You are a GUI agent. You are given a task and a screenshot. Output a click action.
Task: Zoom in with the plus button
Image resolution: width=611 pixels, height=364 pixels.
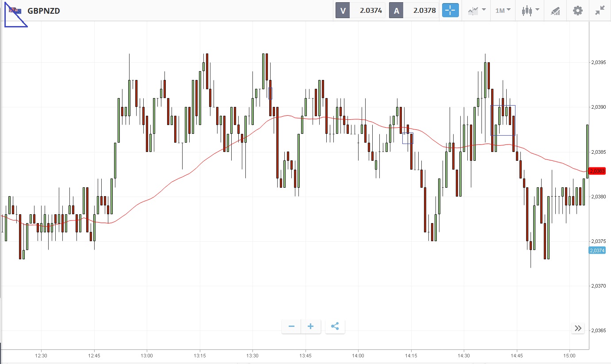coord(311,326)
